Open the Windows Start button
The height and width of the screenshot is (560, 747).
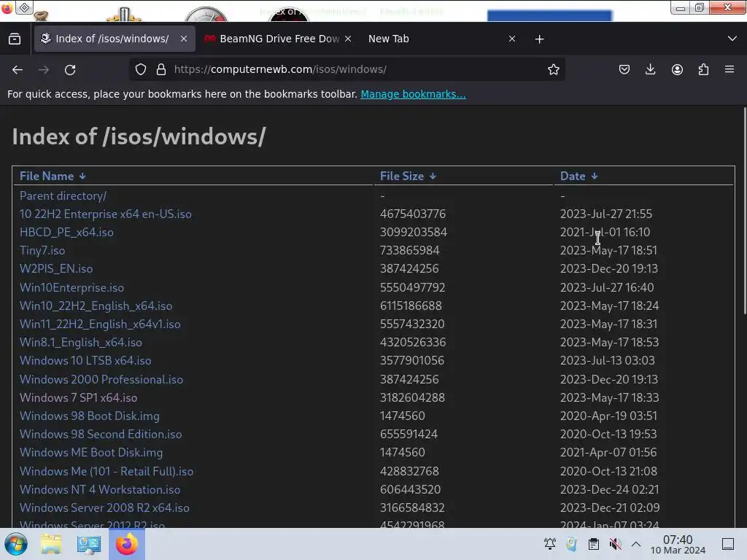(16, 544)
